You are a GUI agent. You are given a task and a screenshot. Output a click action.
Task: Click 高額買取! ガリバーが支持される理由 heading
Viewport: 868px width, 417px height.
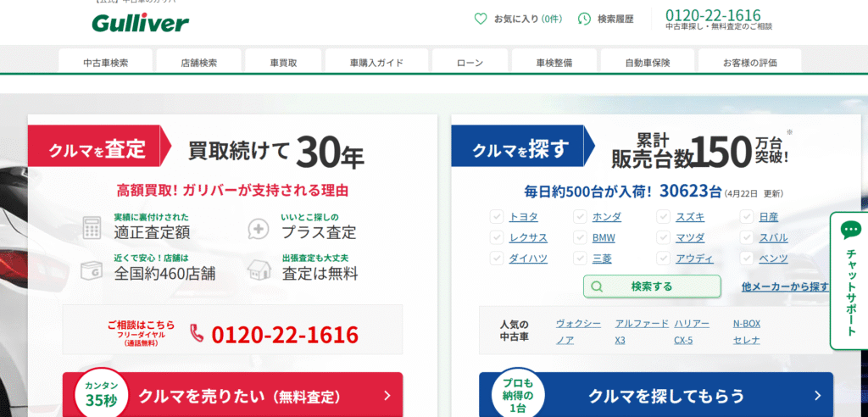(232, 191)
